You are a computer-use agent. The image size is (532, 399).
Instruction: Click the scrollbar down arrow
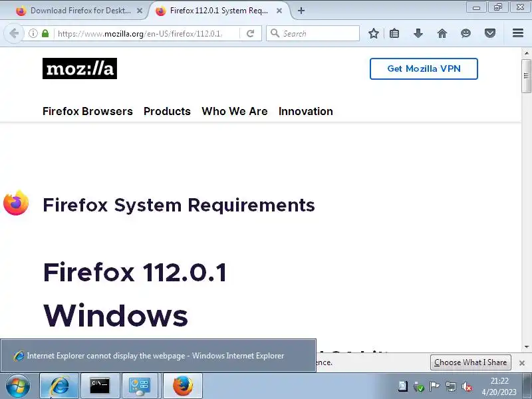(x=526, y=346)
